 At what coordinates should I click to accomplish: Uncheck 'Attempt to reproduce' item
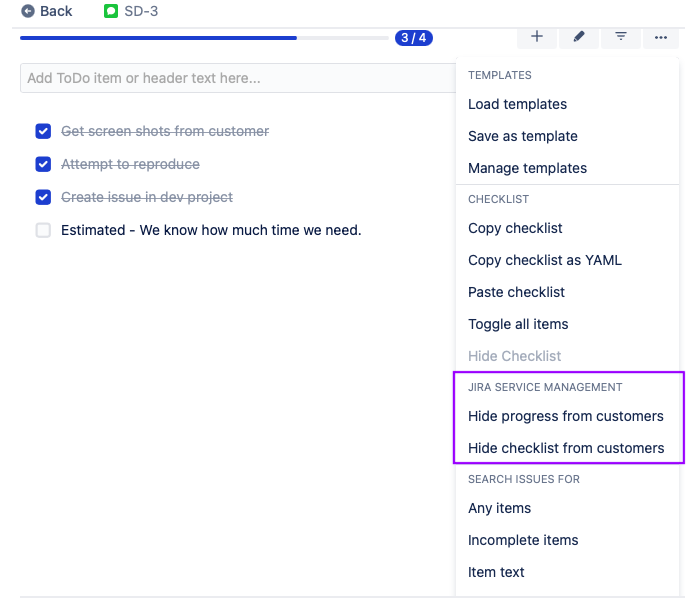click(43, 164)
